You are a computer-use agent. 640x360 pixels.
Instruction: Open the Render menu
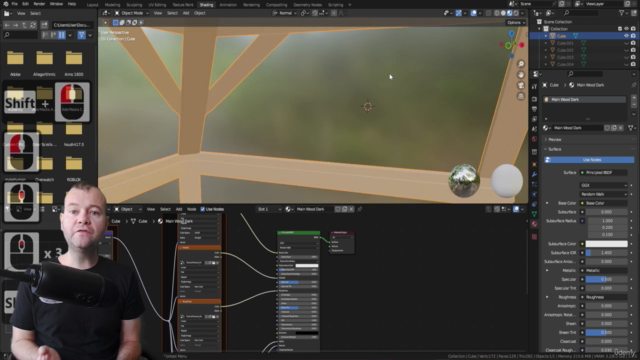point(39,4)
